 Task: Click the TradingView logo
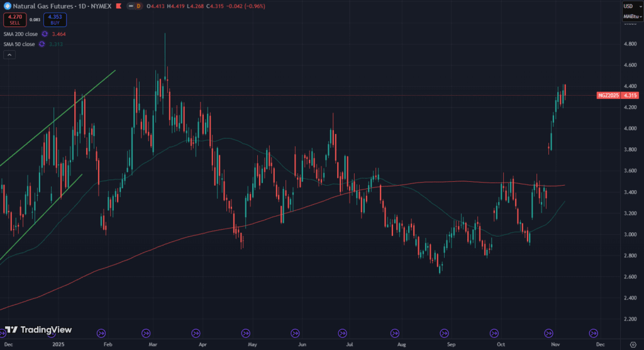coord(38,330)
